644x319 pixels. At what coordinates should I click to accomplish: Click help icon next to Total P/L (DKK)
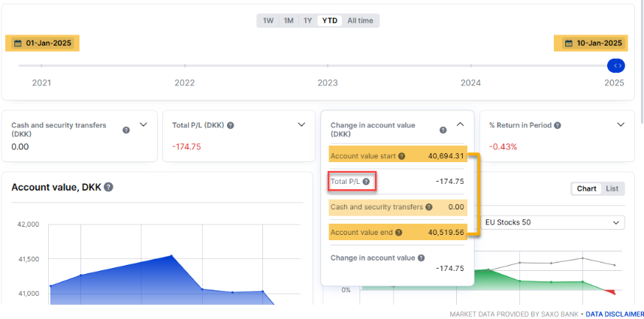[x=230, y=125]
